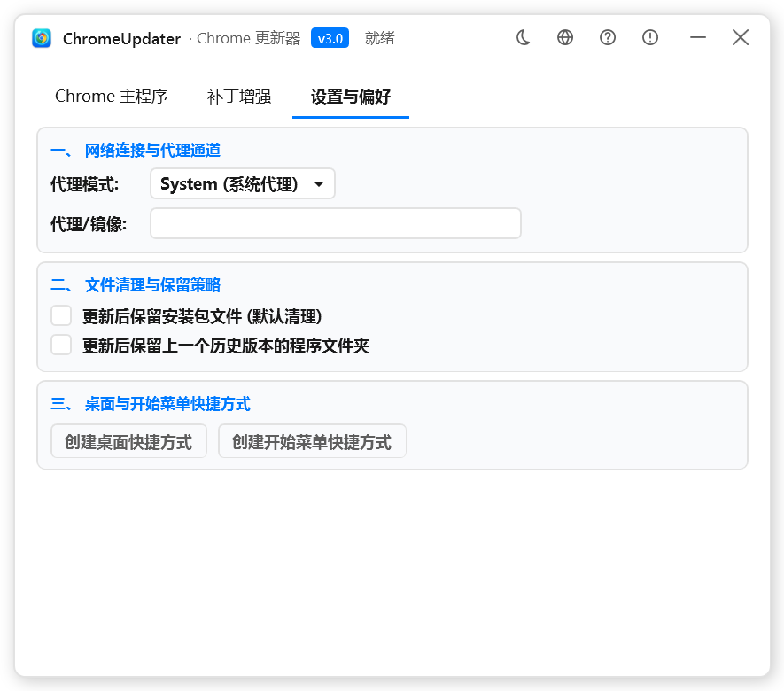The height and width of the screenshot is (691, 784).
Task: Switch to the Chrome 主程序 tab
Action: point(111,97)
